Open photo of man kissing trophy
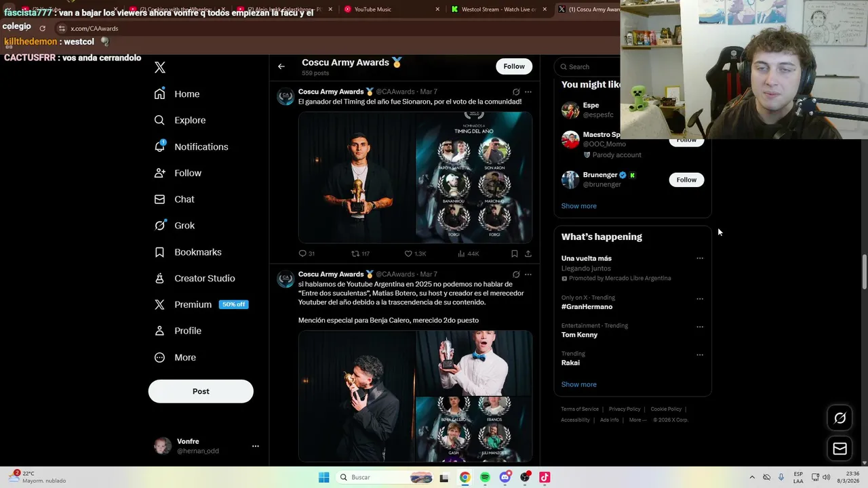This screenshot has height=488, width=868. pos(357,396)
